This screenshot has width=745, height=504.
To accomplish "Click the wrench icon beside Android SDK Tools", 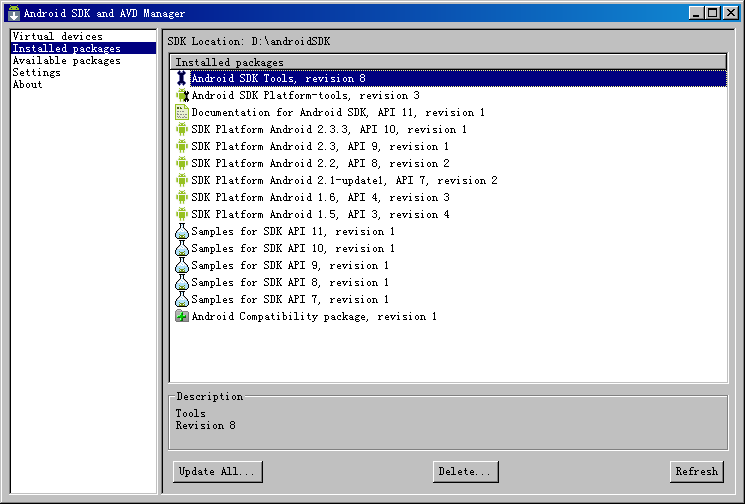I will pyautogui.click(x=181, y=78).
